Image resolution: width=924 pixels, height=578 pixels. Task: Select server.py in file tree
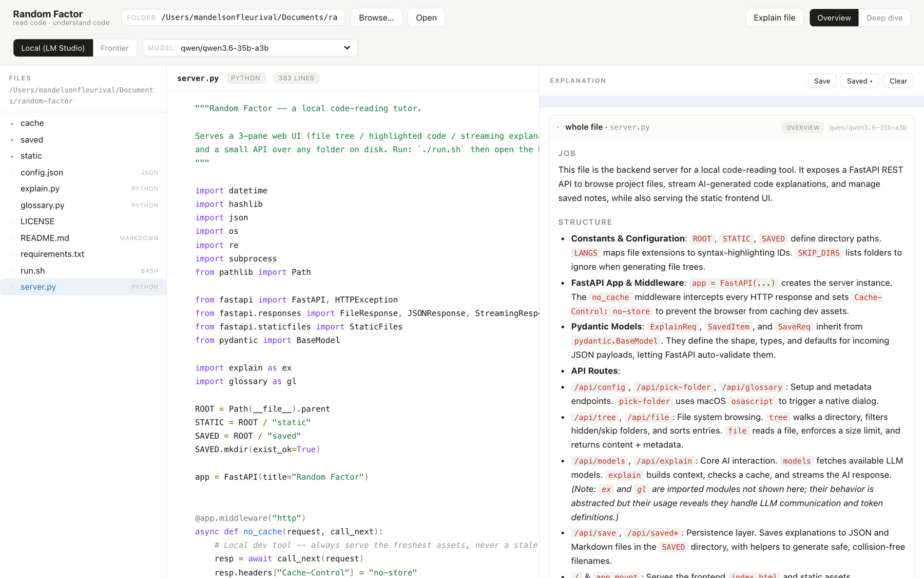(x=83, y=287)
